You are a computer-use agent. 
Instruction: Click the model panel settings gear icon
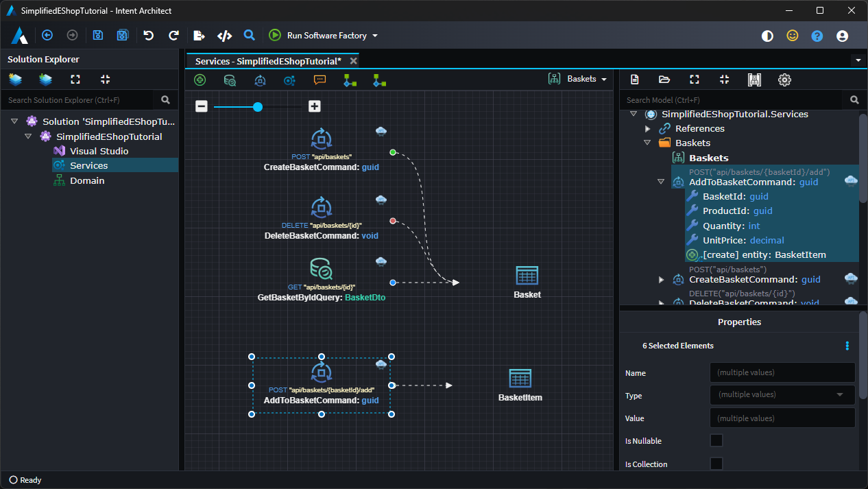click(x=785, y=80)
